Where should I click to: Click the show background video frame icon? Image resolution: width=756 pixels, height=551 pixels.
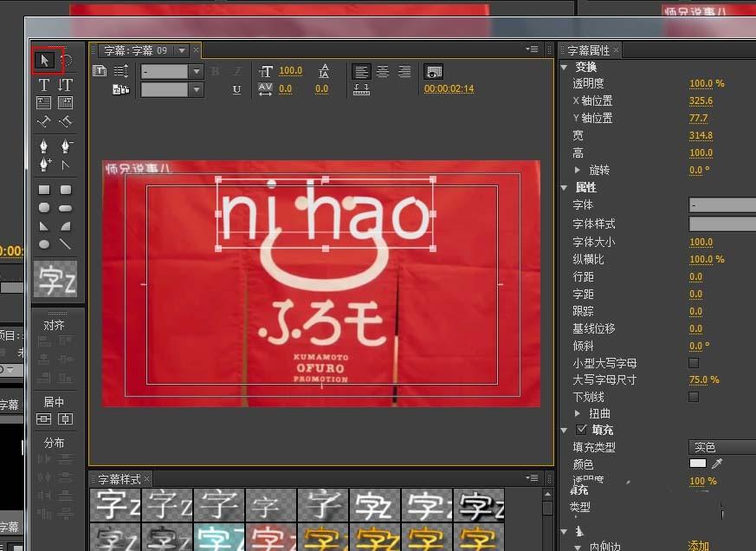point(433,73)
